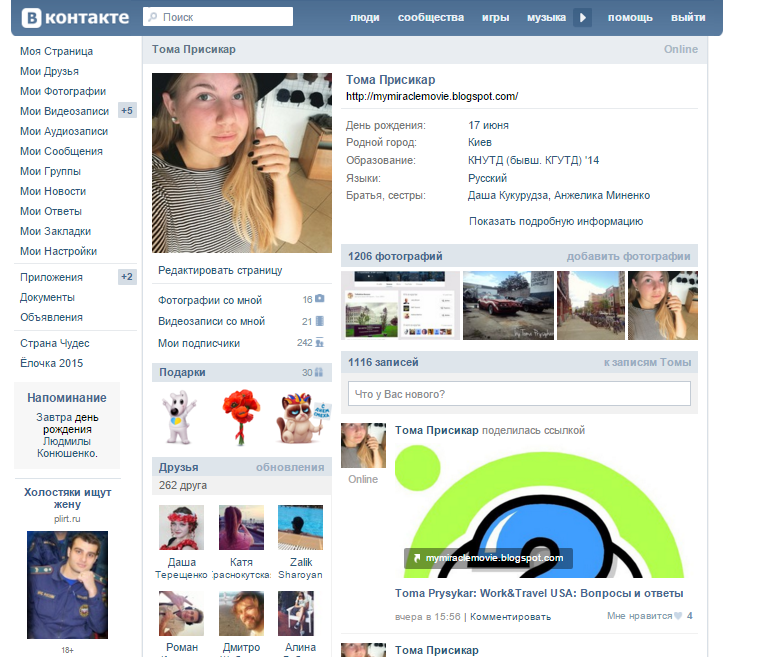The image size is (769, 657).
Task: Open the white dog gift sticker
Action: click(x=179, y=417)
